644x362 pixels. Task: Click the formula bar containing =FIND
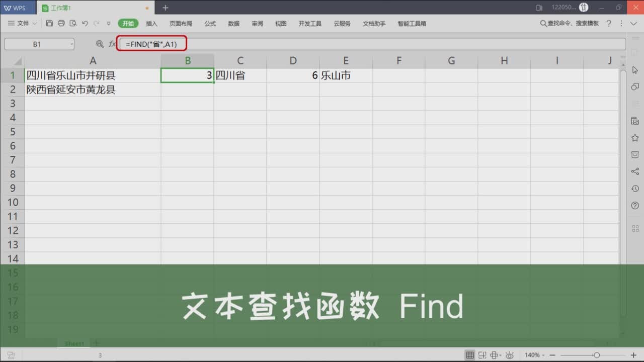click(x=371, y=44)
